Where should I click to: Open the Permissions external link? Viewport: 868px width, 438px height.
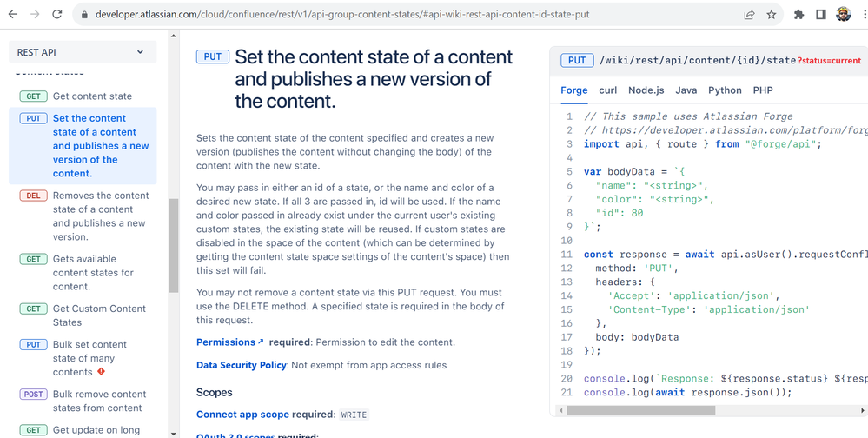[x=229, y=342]
